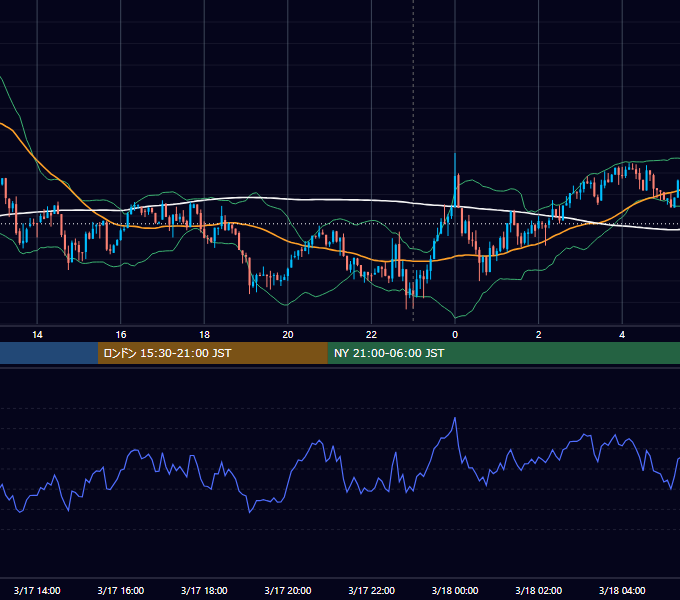Viewport: 680px width, 600px height.
Task: Click the 3/17 16:00 date label
Action: point(121,590)
